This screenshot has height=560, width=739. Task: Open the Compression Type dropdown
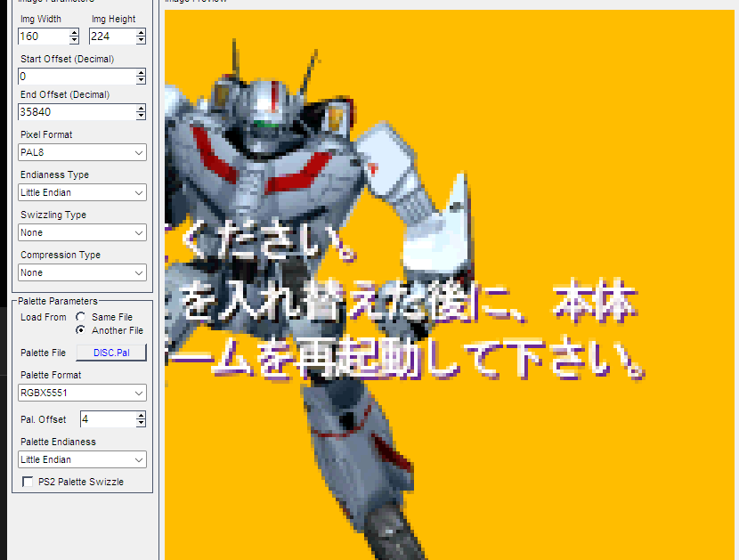click(82, 273)
